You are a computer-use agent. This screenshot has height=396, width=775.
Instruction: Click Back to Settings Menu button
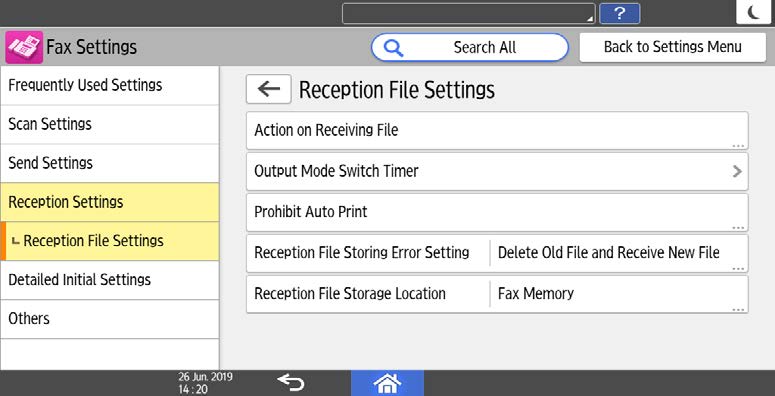[x=673, y=47]
